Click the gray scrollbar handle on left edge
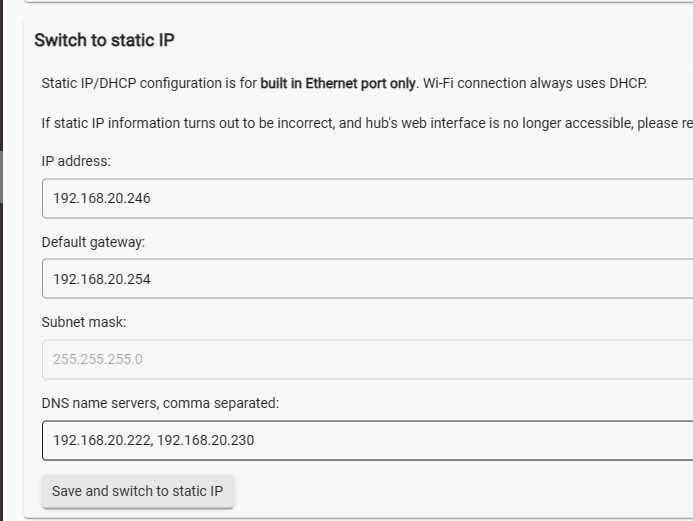Viewport: 693px width, 521px height. click(x=1, y=177)
